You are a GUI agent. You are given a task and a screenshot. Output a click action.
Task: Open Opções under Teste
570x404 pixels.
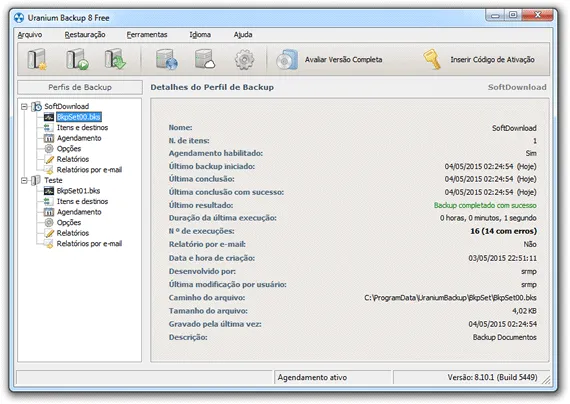[x=69, y=223]
